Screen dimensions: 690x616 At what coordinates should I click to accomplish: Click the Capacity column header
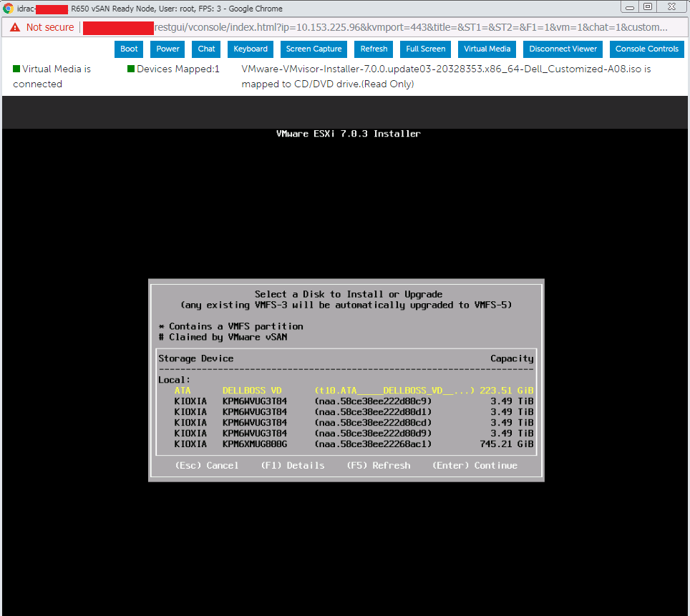pyautogui.click(x=512, y=358)
